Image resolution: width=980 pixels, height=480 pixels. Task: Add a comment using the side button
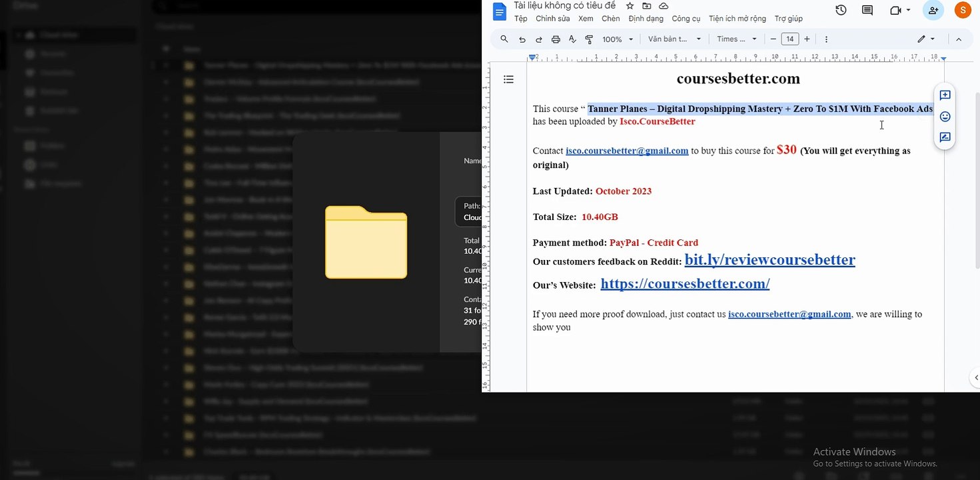click(x=945, y=95)
